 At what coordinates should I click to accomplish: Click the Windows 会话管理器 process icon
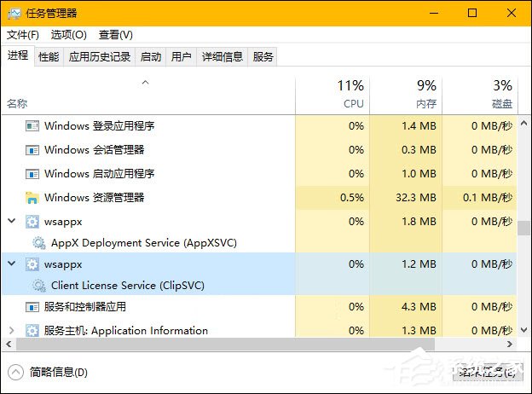pyautogui.click(x=32, y=150)
